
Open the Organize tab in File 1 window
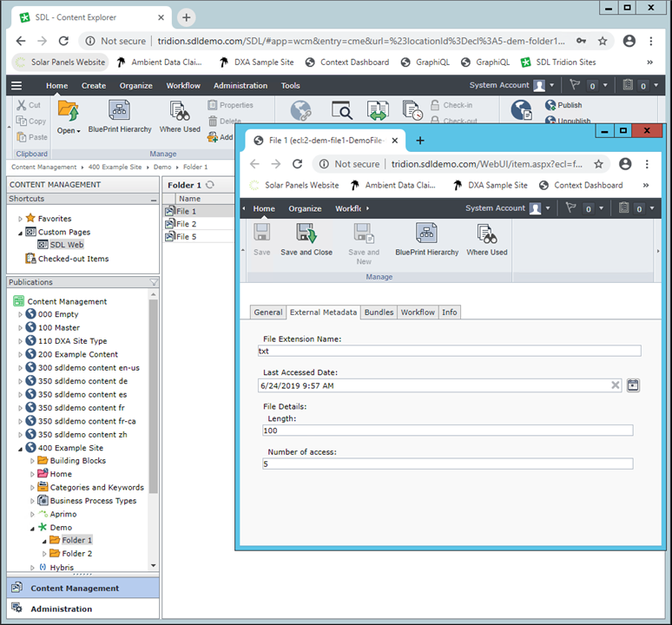click(x=305, y=208)
